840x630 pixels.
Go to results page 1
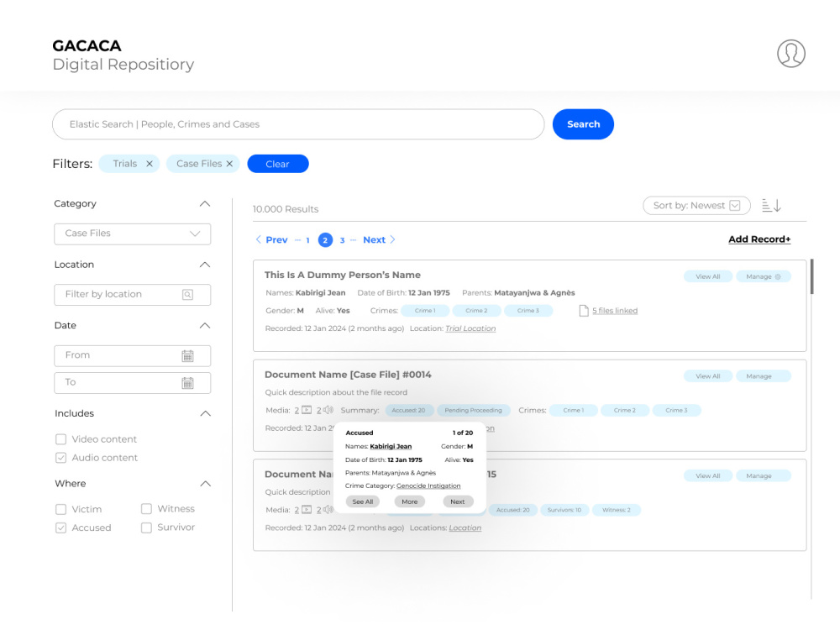307,240
